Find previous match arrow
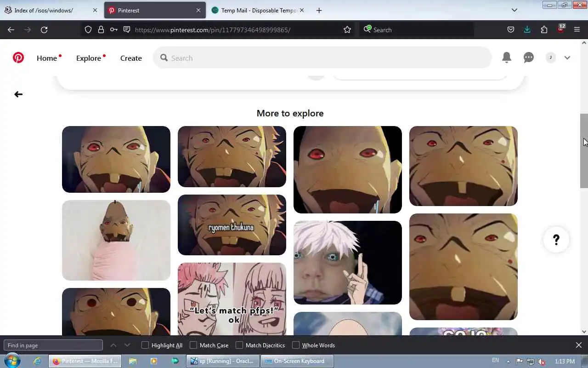Viewport: 588px width, 368px height. [113, 345]
